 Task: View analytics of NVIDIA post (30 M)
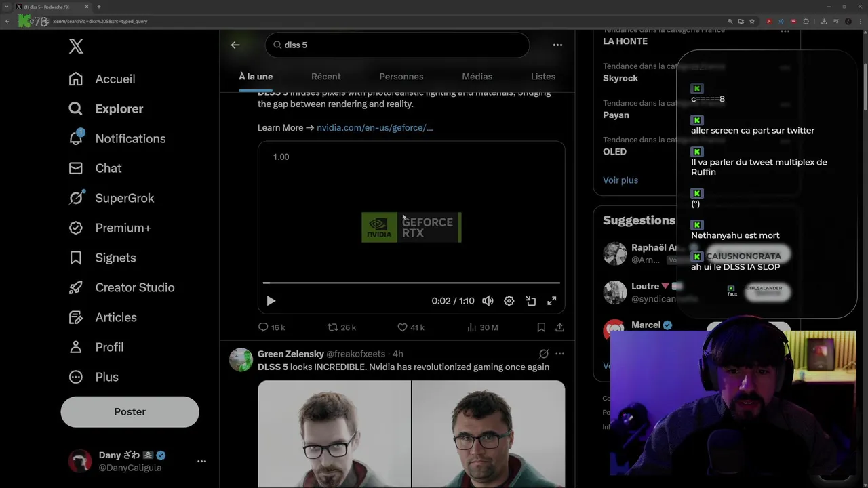click(x=482, y=327)
